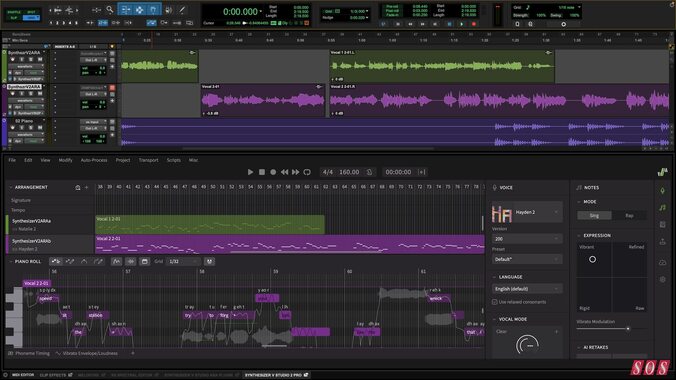Click the calendar-shaped icon in Piano Roll toolbar
This screenshot has width=676, height=380.
pyautogui.click(x=144, y=261)
